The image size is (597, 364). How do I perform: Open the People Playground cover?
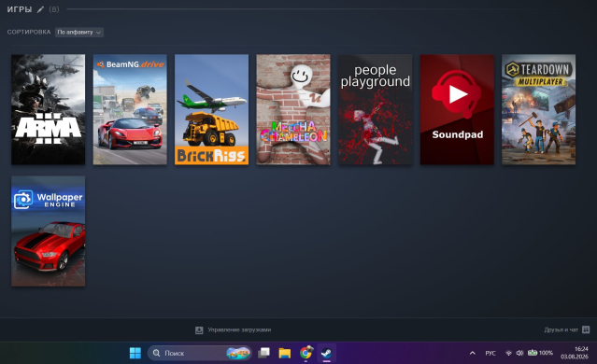(375, 109)
